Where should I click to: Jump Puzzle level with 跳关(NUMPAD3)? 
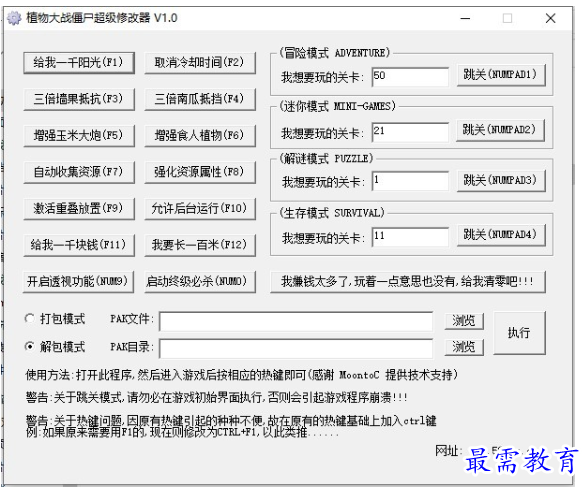[501, 181]
